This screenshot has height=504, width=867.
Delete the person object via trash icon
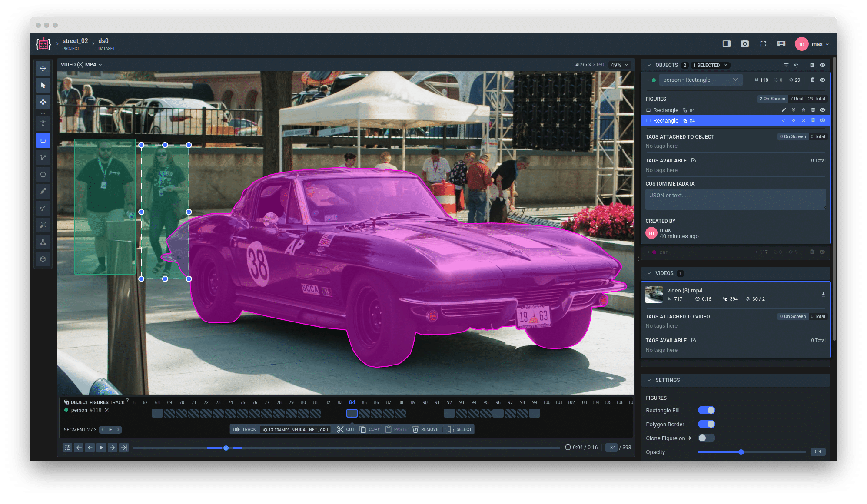point(812,80)
